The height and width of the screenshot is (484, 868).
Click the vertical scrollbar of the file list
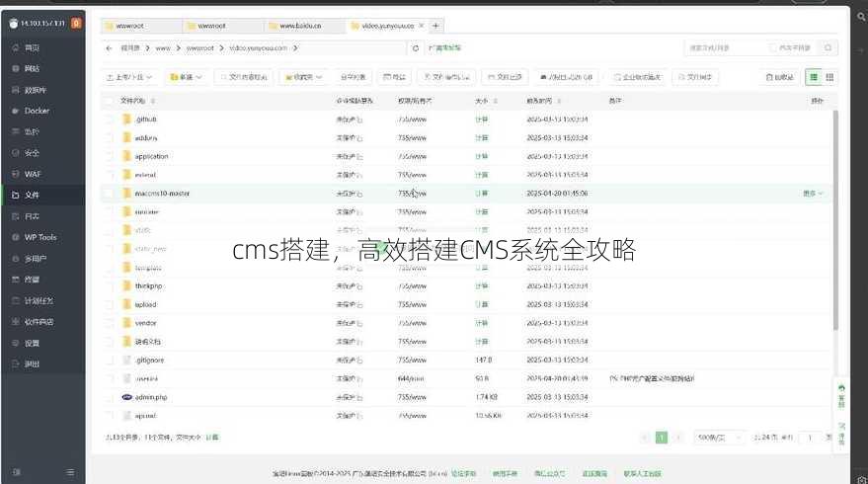coord(835,220)
